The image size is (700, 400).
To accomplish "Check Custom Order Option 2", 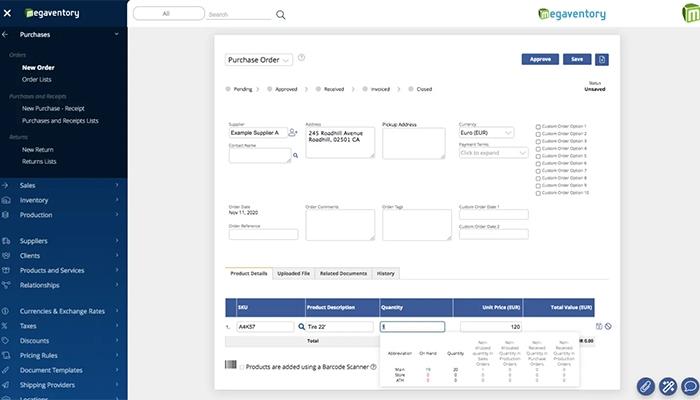I will tap(538, 134).
